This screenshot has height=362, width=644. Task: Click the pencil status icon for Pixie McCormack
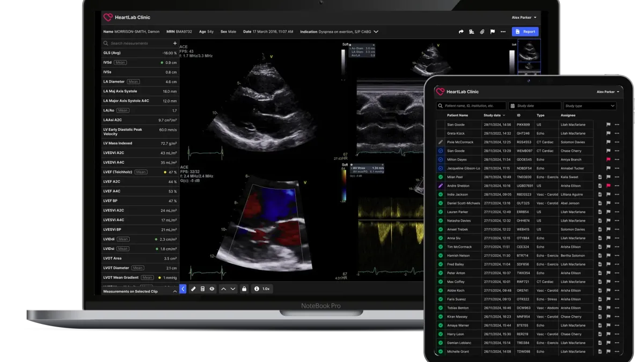click(x=441, y=142)
